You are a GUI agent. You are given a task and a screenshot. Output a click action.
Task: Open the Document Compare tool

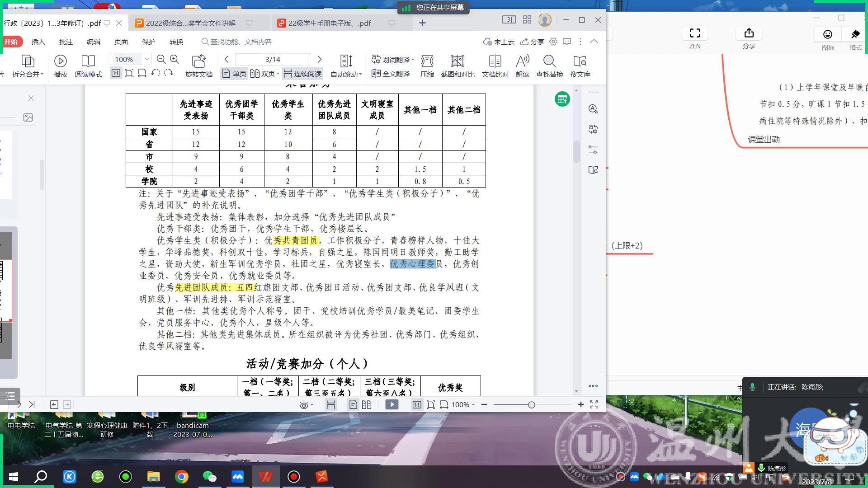click(x=495, y=61)
